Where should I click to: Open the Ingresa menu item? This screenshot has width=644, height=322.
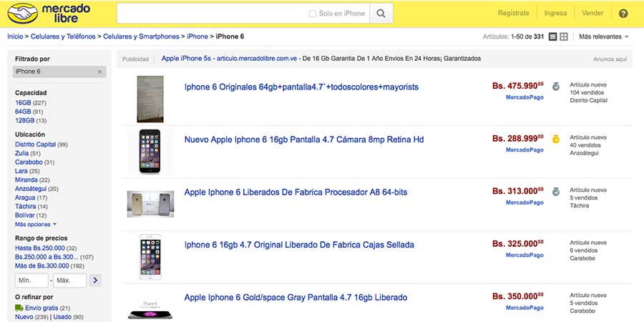pos(555,13)
